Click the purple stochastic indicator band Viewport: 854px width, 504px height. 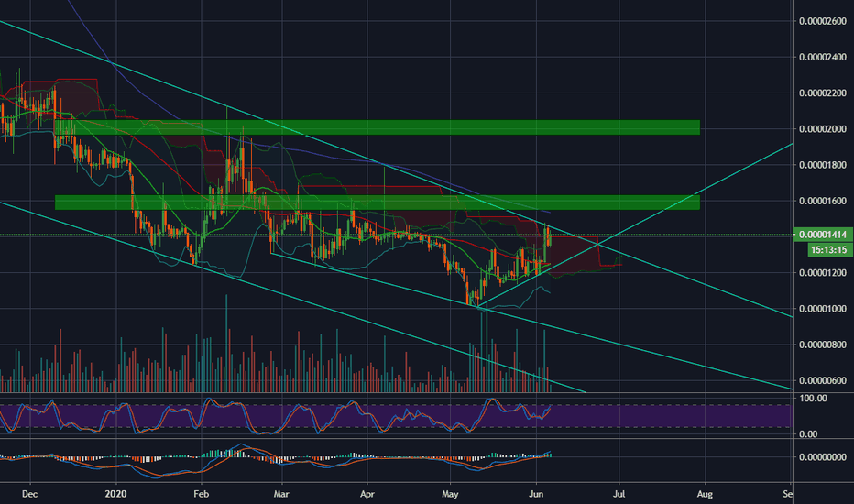[396, 416]
